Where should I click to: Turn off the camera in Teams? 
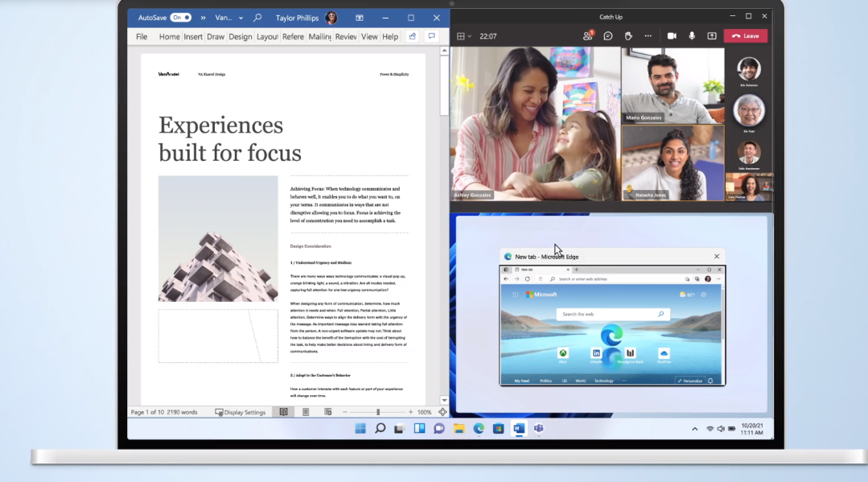[x=672, y=36]
